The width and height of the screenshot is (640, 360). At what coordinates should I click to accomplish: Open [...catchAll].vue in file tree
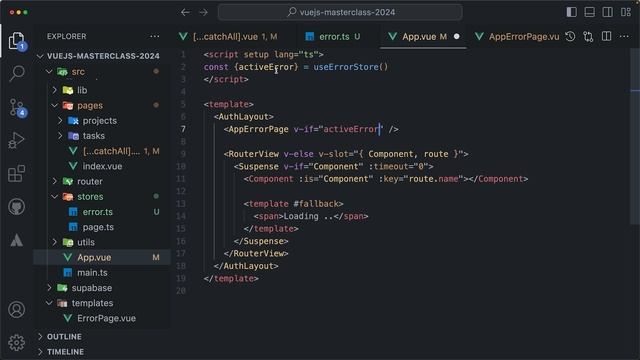pyautogui.click(x=102, y=151)
